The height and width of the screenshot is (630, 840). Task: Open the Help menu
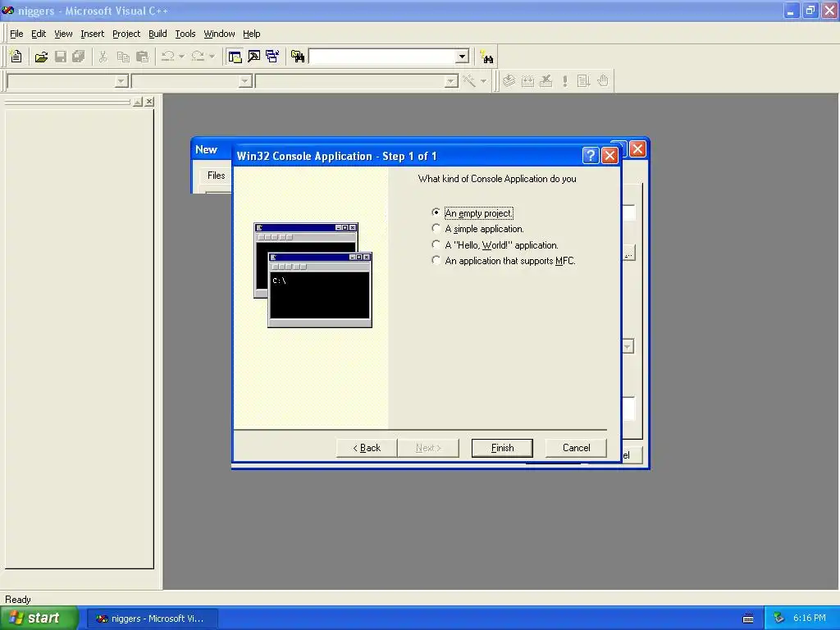pyautogui.click(x=251, y=34)
